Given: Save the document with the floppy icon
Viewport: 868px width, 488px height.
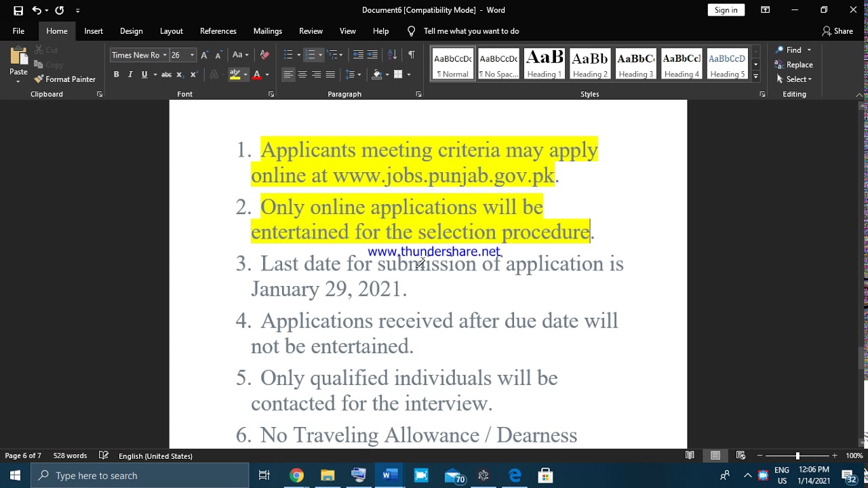Looking at the screenshot, I should (x=18, y=10).
